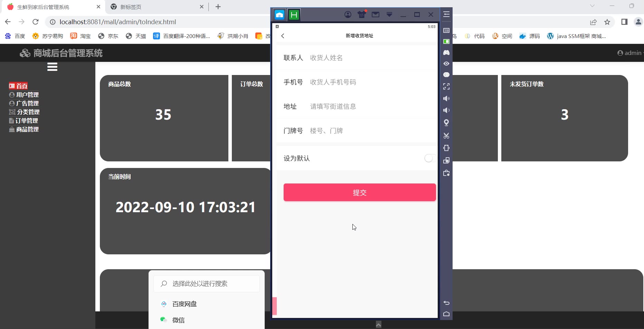This screenshot has height=329, width=644.
Task: Toggle the browser side panel
Action: pos(624,22)
